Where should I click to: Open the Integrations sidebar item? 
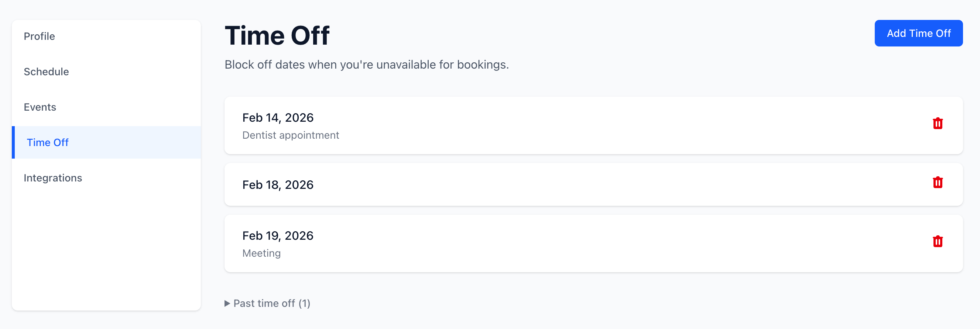click(52, 178)
